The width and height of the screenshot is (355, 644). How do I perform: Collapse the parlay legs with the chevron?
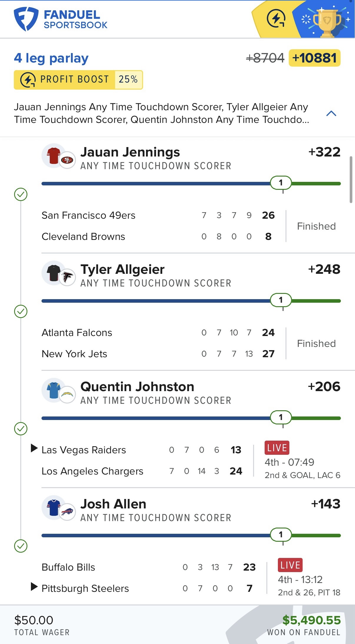point(331,113)
